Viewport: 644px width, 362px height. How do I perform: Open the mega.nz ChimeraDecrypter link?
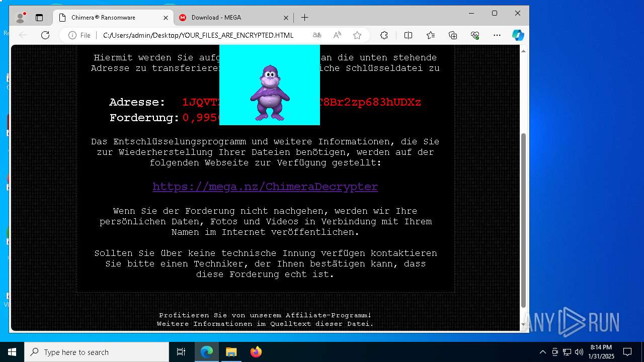pos(265,187)
